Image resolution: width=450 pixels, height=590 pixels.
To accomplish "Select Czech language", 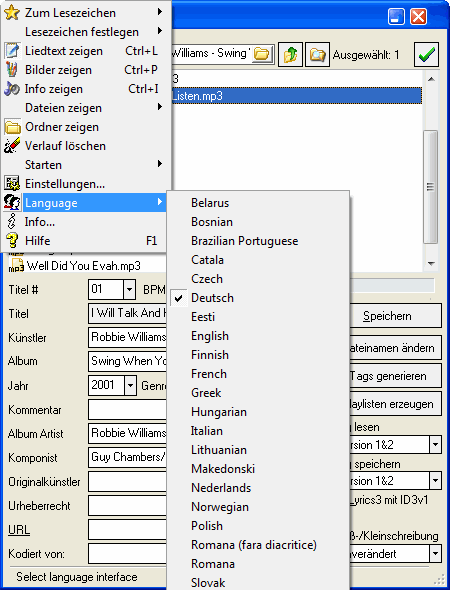I will 258,278.
